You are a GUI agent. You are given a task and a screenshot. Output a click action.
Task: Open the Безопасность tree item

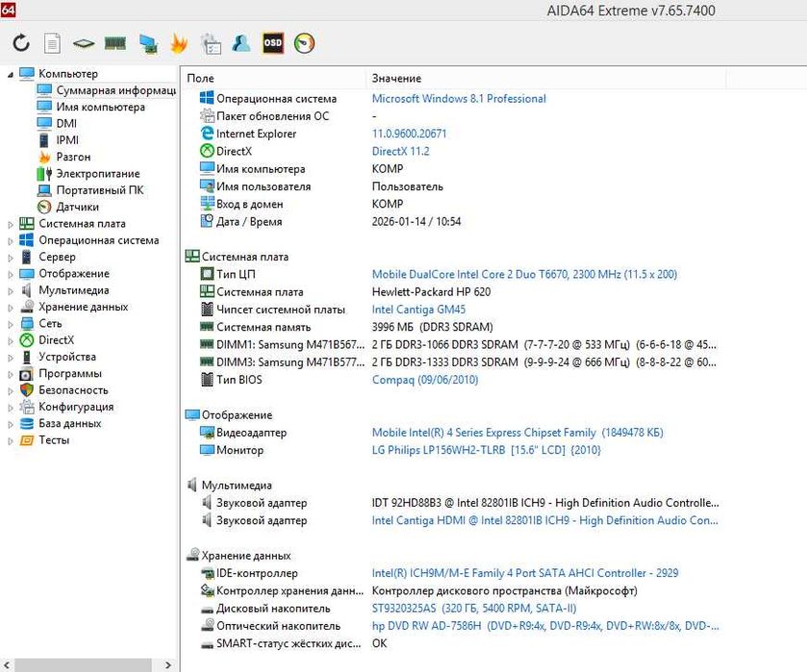tap(73, 390)
